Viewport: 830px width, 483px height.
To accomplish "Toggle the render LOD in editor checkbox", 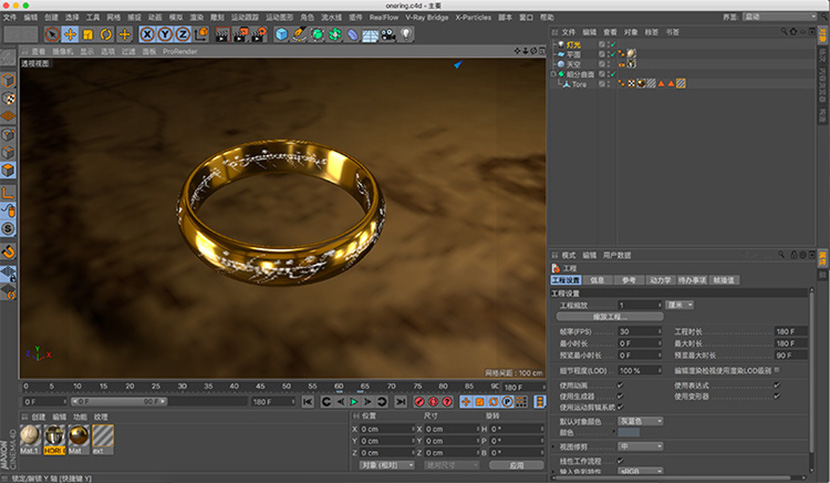I will coord(777,370).
